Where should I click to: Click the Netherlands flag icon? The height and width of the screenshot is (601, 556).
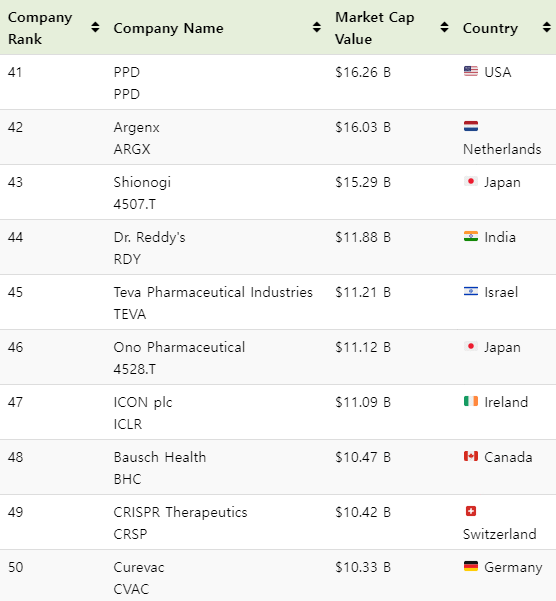point(471,126)
